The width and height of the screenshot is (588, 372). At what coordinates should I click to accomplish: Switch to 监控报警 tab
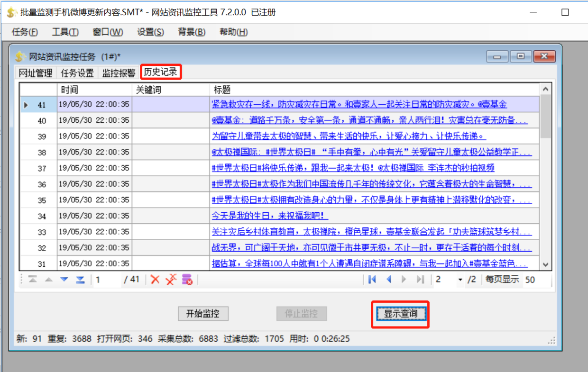[x=119, y=73]
